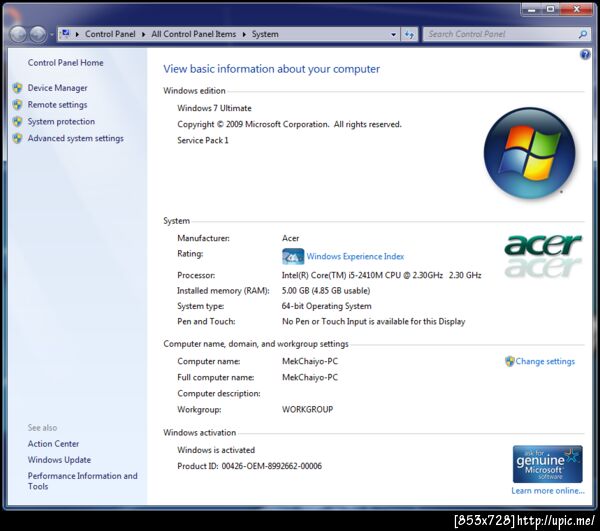
Task: Click the Service Pack 1 text
Action: [203, 140]
